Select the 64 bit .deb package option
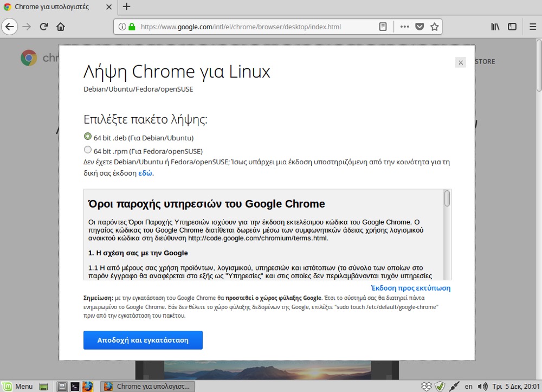The width and height of the screenshot is (542, 392). click(88, 137)
